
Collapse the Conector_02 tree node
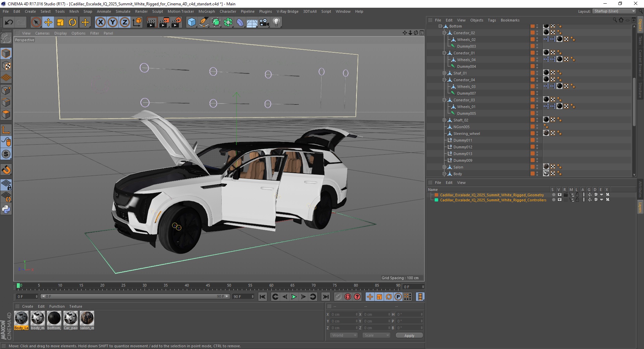[444, 33]
